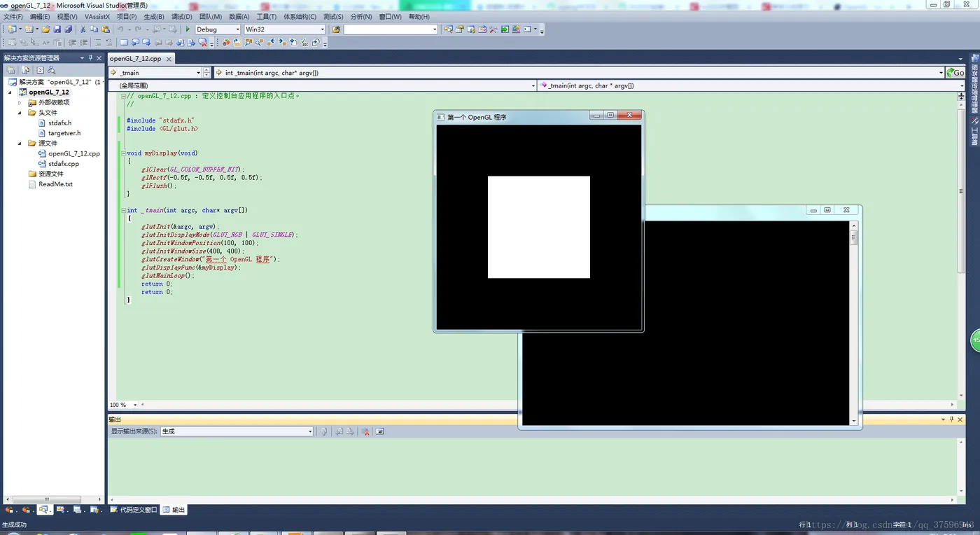Open the 100 % zoom dropdown

[x=134, y=405]
